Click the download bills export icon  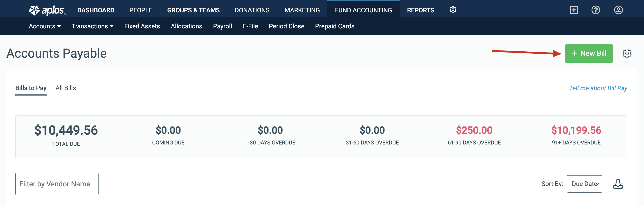pos(617,184)
